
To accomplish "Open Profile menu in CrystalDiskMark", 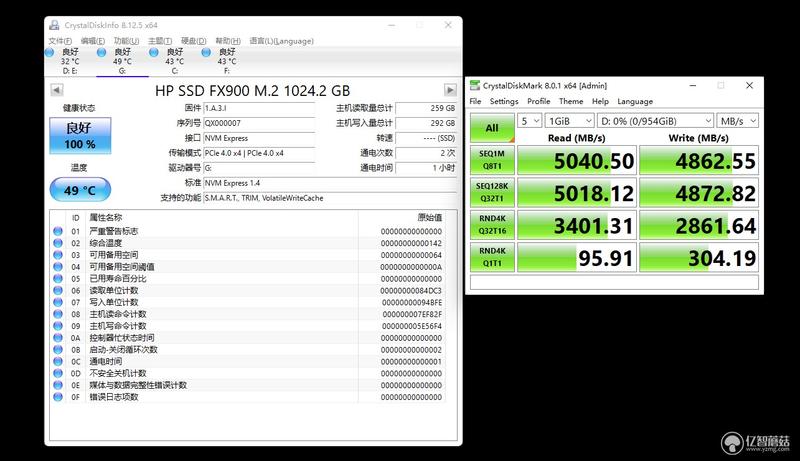I will click(539, 101).
